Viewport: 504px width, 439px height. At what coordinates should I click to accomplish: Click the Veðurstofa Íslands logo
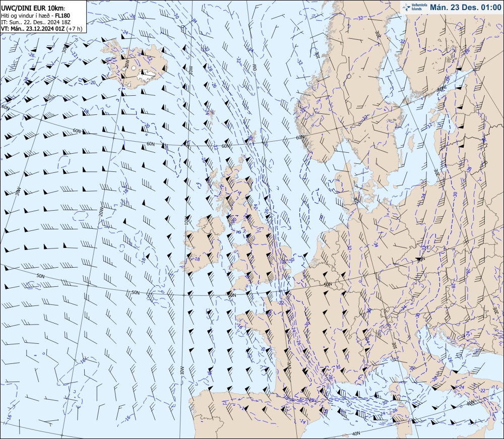pyautogui.click(x=415, y=7)
